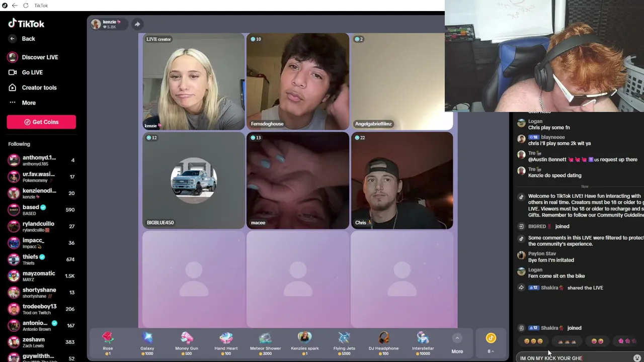644x362 pixels.
Task: Click the viewer count badge 13 on macee
Action: (256, 138)
